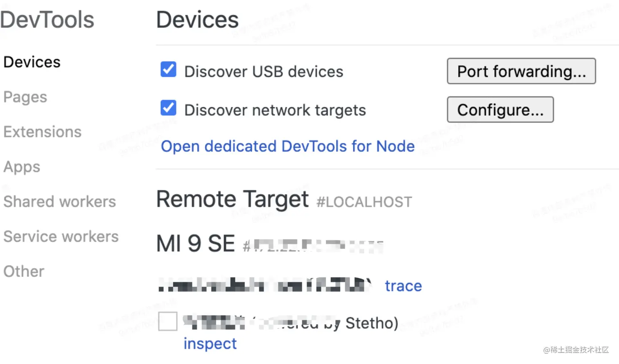This screenshot has height=364, width=619.
Task: Click the inspect link under Stetho
Action: point(210,344)
